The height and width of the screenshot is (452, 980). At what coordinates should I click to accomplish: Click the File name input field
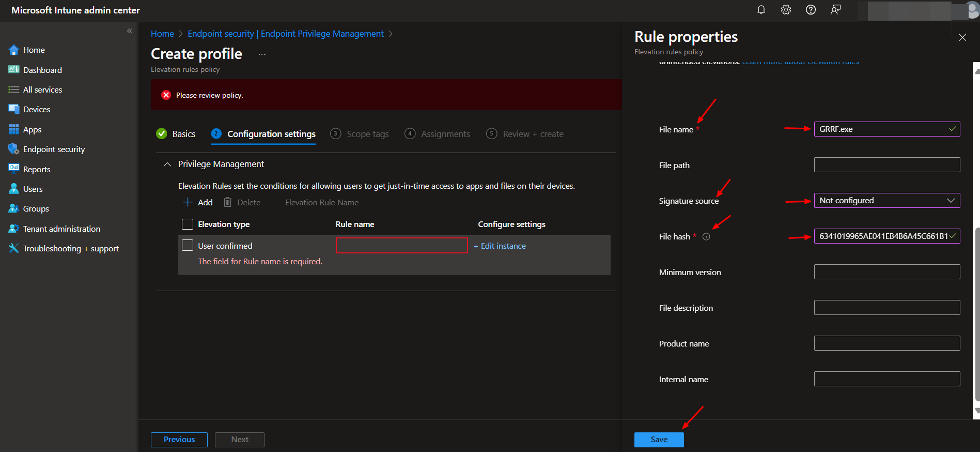pyautogui.click(x=886, y=129)
